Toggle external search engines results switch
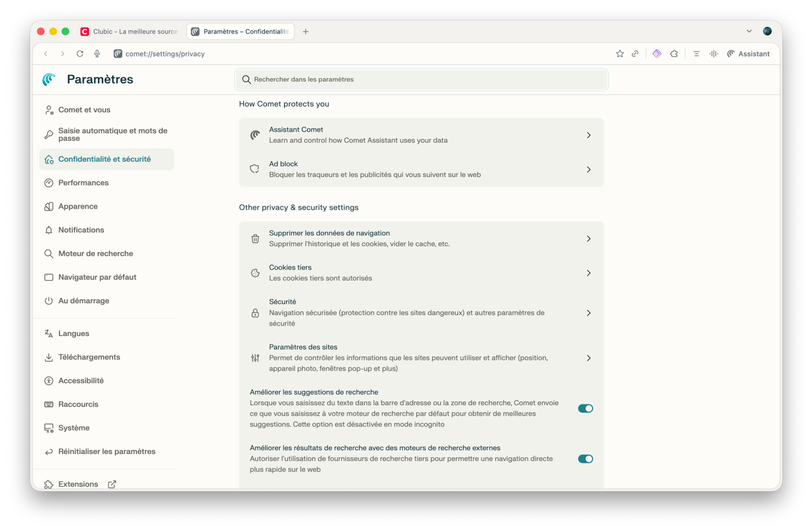The image size is (812, 531). [x=585, y=459]
